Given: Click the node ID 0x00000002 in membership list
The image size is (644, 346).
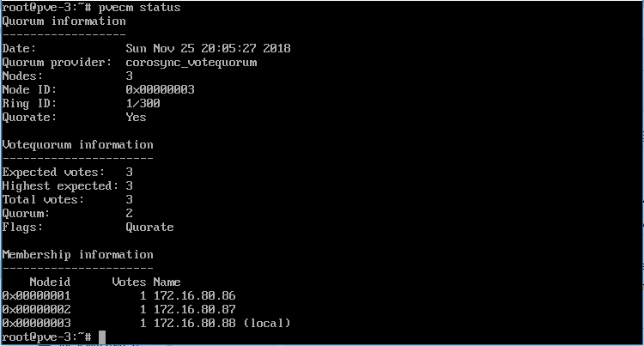Looking at the screenshot, I should point(37,309).
